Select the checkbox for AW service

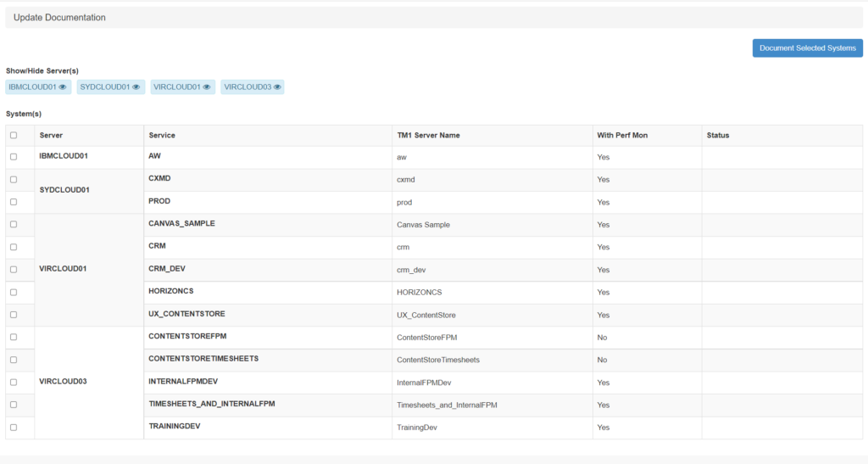pyautogui.click(x=14, y=157)
